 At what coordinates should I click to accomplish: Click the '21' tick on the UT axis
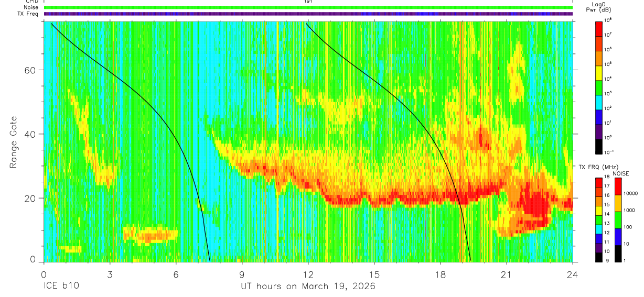507,273
